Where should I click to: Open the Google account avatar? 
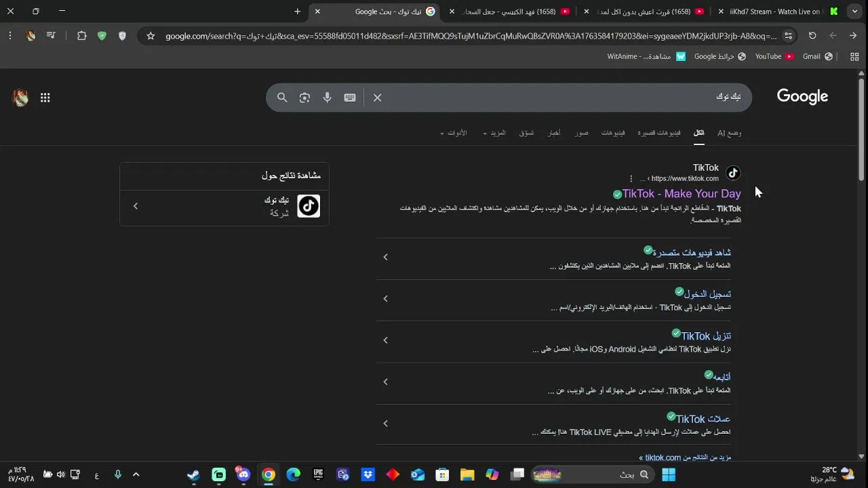click(21, 98)
